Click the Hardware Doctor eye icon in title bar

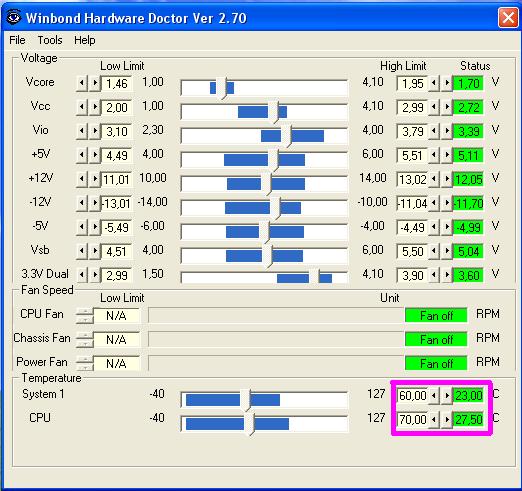click(14, 17)
